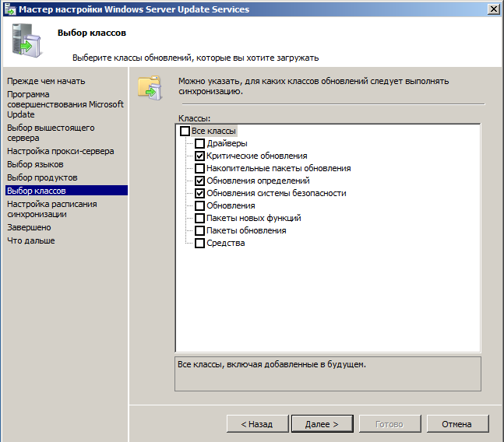Select highlighted 'Выбор классов' step
Screen dimensions: 504x442
pyautogui.click(x=66, y=191)
